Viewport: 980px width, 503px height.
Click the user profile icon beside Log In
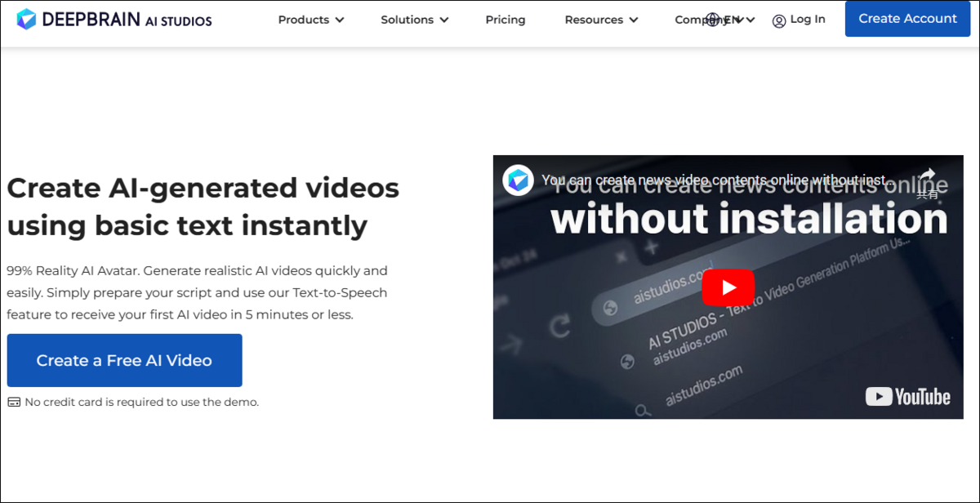779,20
